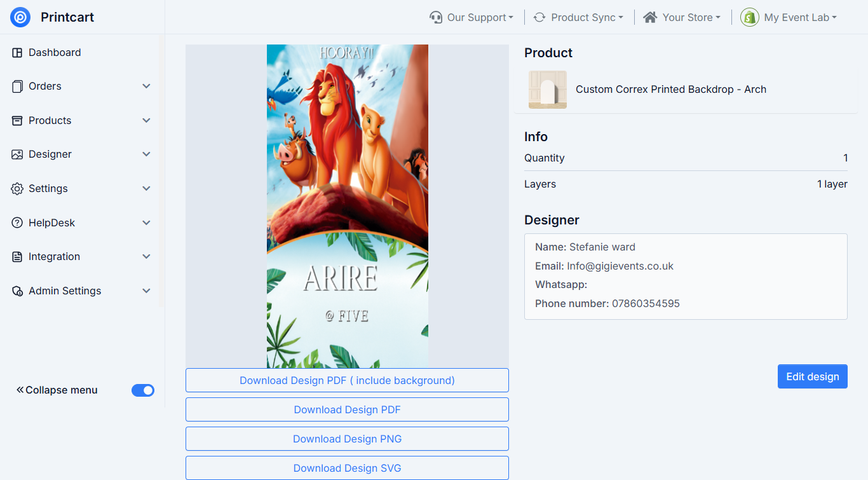Click the Collapse menu double-arrow icon
The height and width of the screenshot is (480, 868).
point(20,390)
